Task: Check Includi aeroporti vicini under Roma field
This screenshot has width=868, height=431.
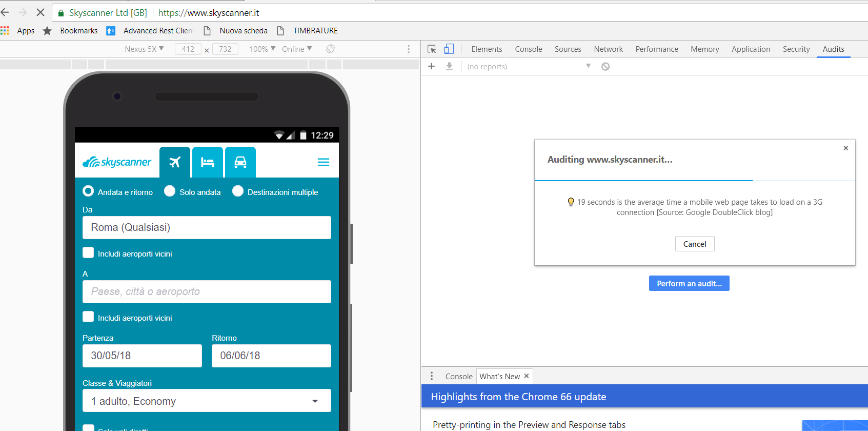Action: 88,253
